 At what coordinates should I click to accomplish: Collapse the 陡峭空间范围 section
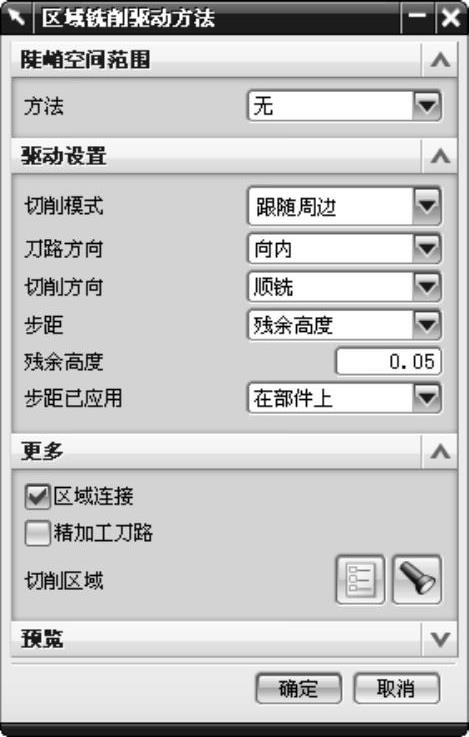point(440,60)
